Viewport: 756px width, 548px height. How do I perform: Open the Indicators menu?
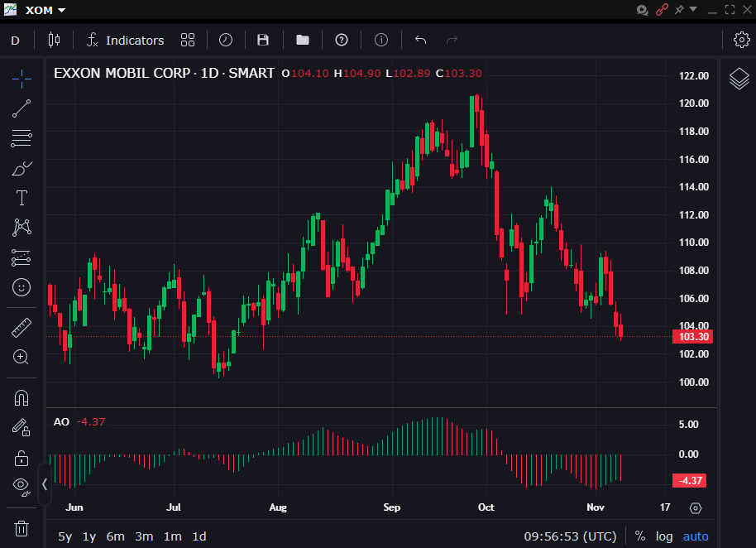[x=126, y=40]
